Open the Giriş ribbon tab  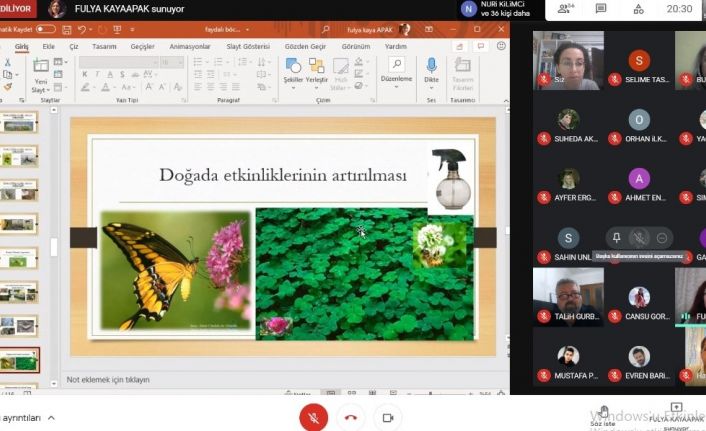point(21,46)
